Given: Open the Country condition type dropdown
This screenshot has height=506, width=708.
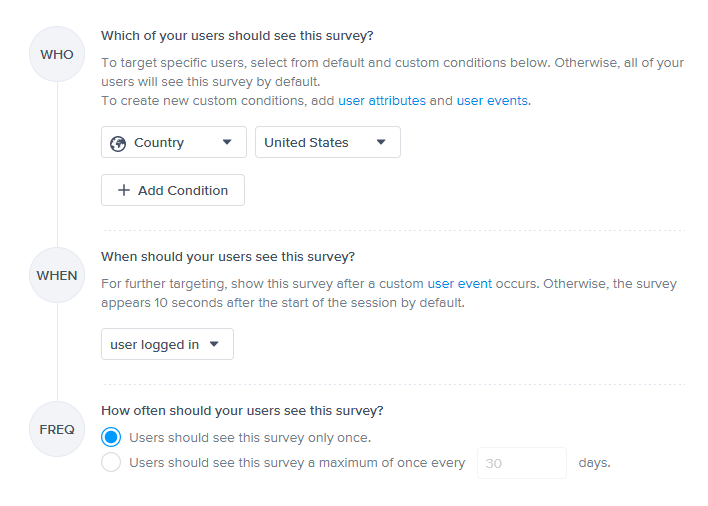Looking at the screenshot, I should click(x=174, y=142).
